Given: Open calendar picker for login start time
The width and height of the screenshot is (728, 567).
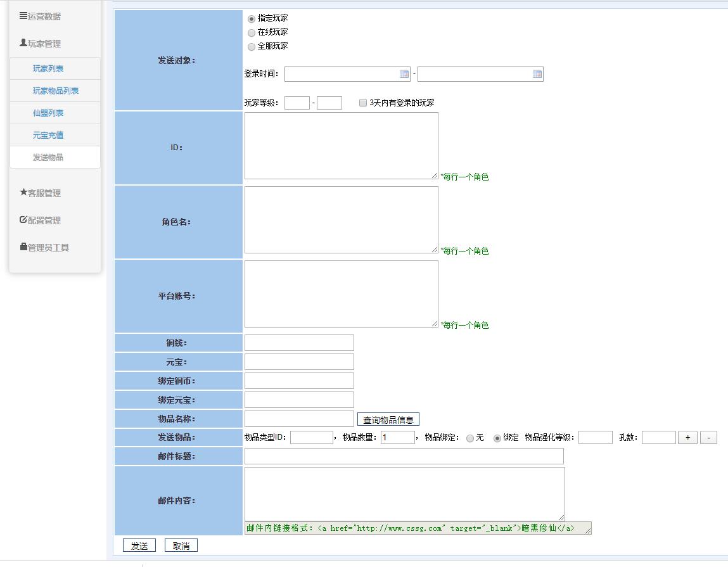Looking at the screenshot, I should coord(404,74).
